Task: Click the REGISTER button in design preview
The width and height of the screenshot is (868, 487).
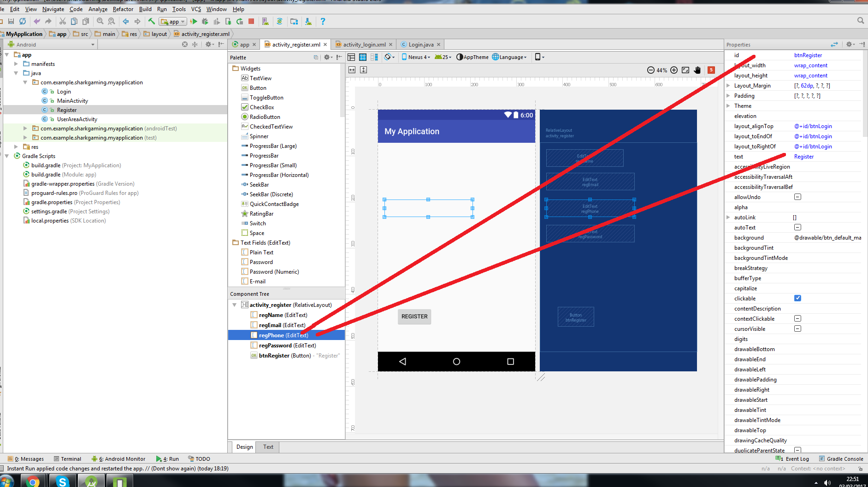Action: 414,317
